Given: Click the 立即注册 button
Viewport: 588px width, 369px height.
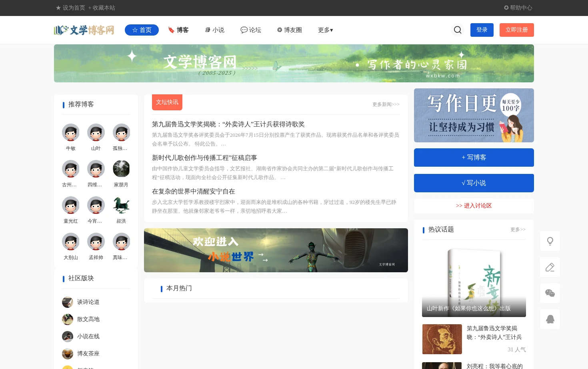Looking at the screenshot, I should click(517, 30).
